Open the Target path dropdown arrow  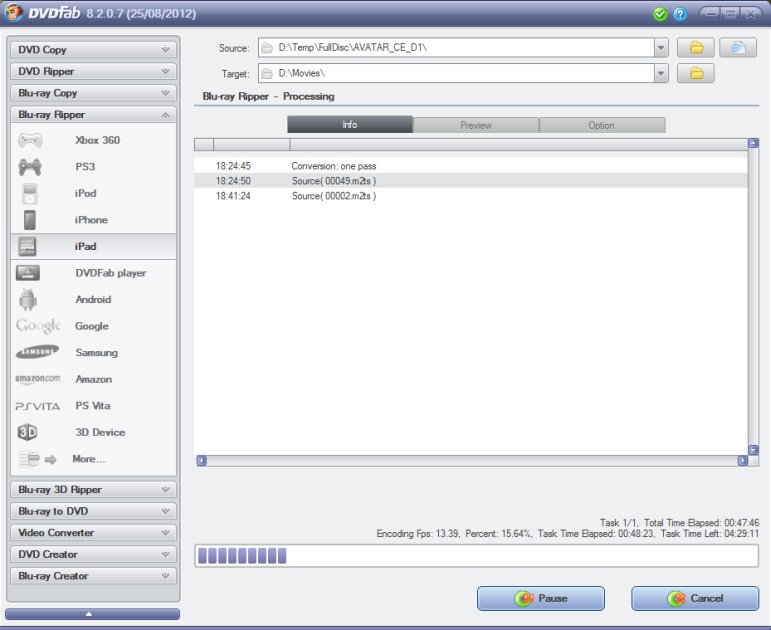(x=661, y=73)
